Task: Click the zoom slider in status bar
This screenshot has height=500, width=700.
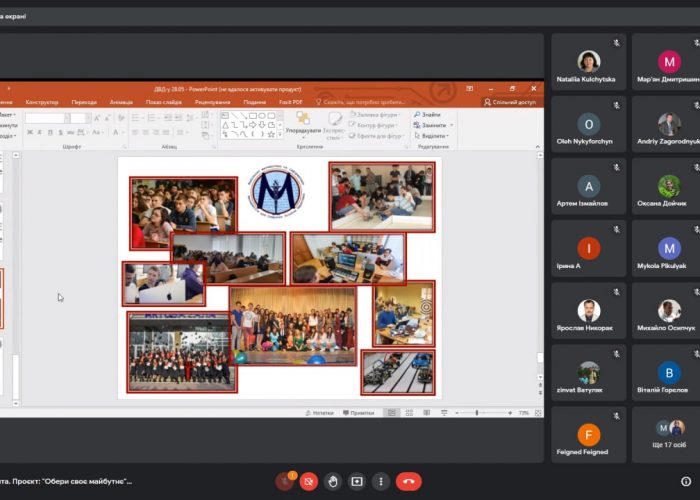Action: (x=477, y=413)
